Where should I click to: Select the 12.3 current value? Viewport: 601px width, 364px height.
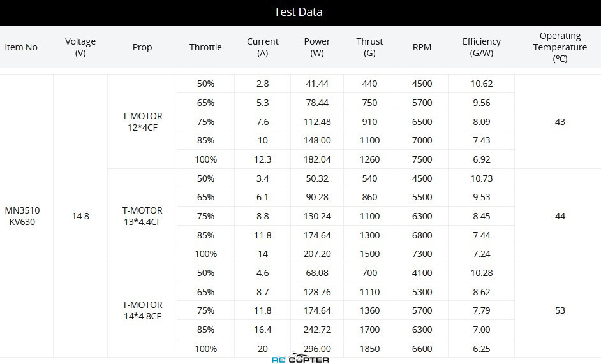(x=263, y=159)
